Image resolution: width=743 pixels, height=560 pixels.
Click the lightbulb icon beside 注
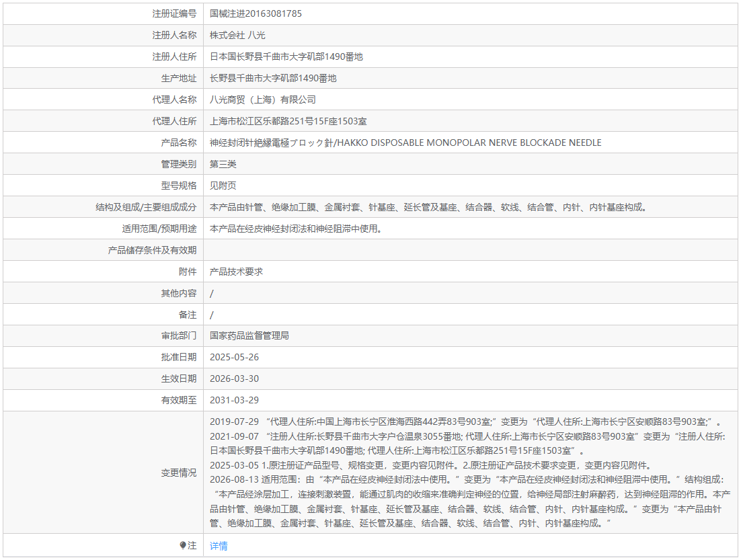point(183,545)
